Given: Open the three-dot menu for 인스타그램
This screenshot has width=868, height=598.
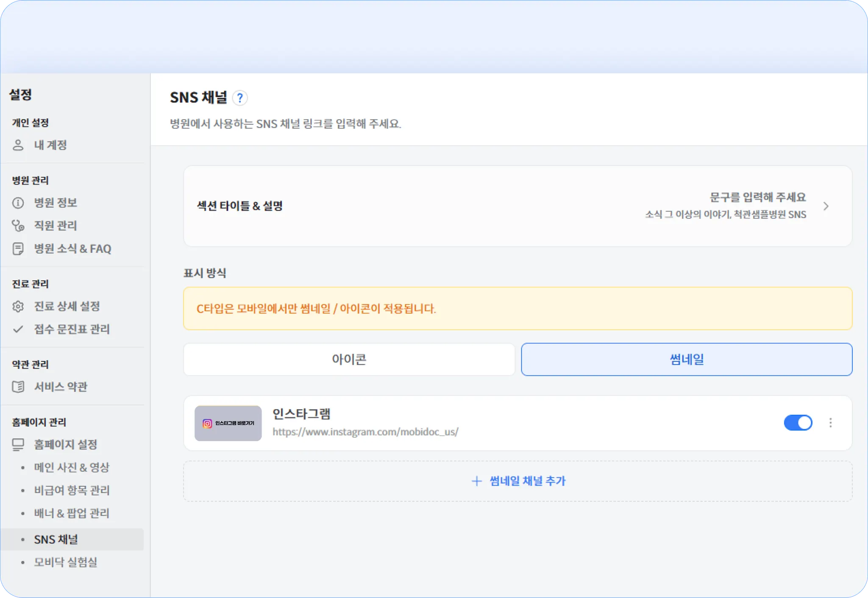Looking at the screenshot, I should point(831,423).
